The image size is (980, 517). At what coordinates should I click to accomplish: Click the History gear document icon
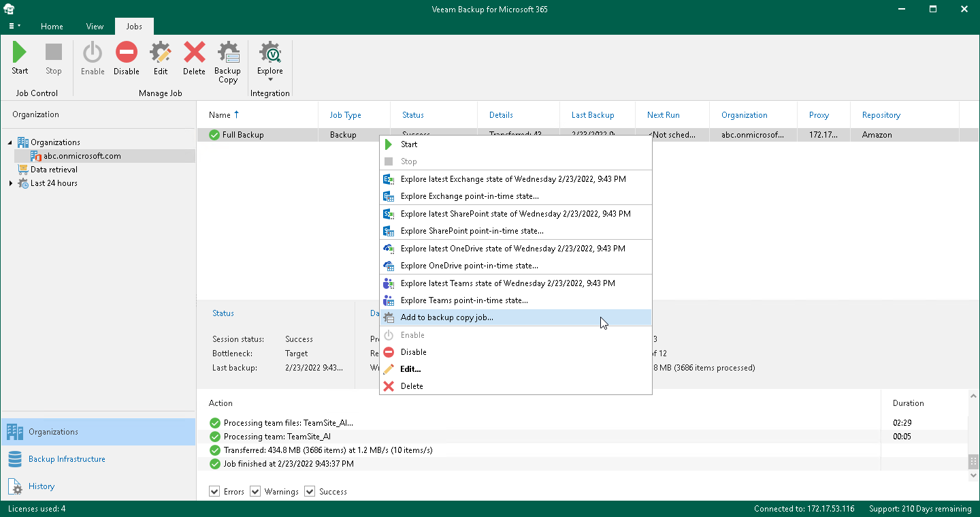15,486
